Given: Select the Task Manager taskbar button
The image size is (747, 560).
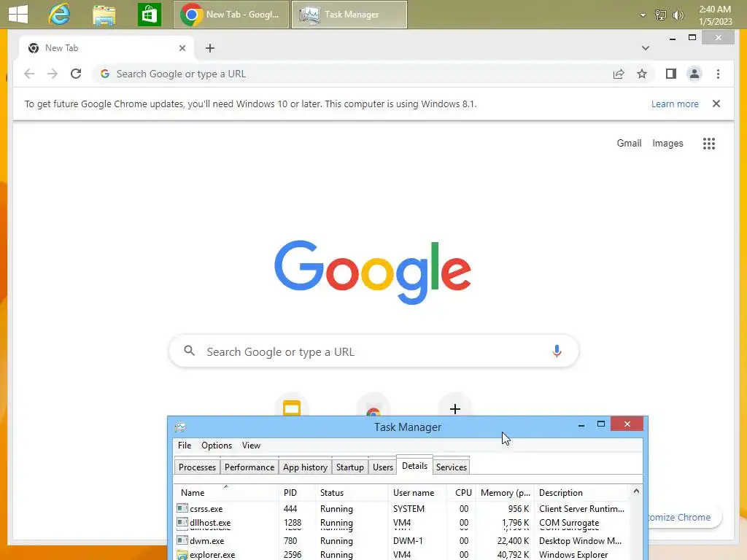Looking at the screenshot, I should click(349, 15).
